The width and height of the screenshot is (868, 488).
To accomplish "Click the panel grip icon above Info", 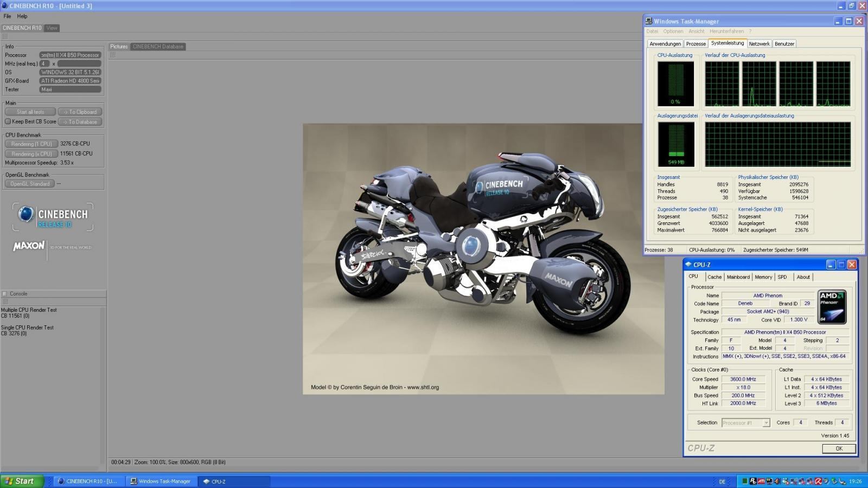I will coord(5,36).
